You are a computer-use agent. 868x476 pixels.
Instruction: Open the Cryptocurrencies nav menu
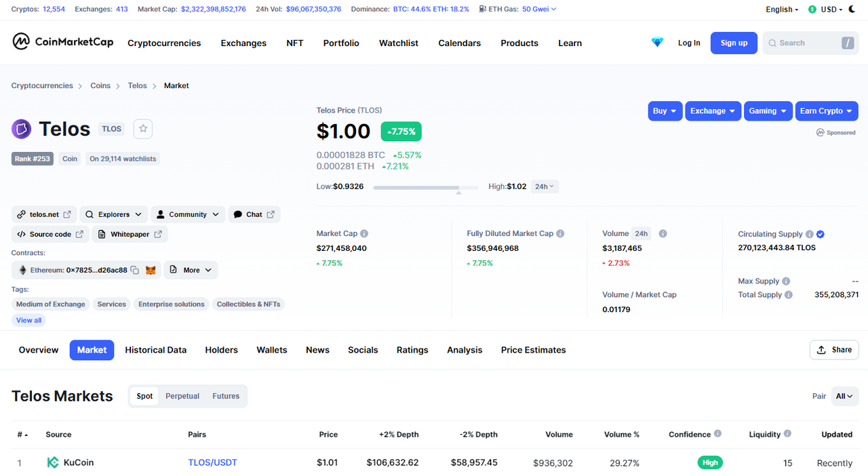point(164,43)
